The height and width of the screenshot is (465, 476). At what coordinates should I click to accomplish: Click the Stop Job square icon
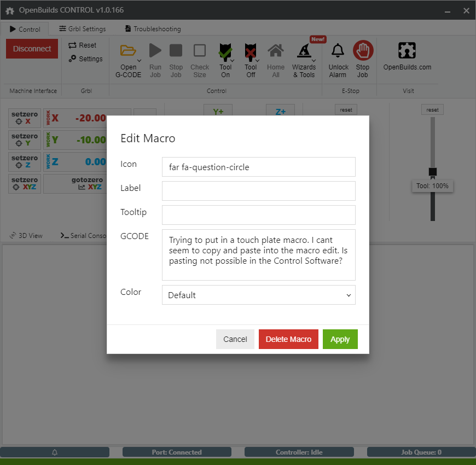[x=176, y=51]
